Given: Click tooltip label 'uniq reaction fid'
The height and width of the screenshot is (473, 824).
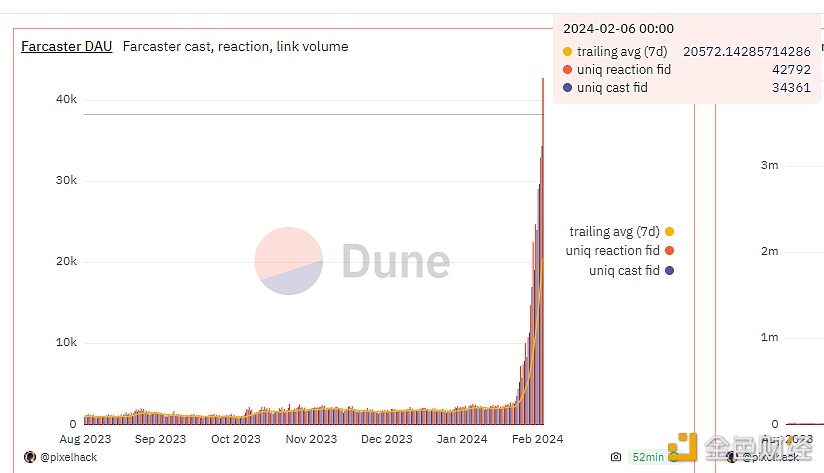Looking at the screenshot, I should 624,69.
